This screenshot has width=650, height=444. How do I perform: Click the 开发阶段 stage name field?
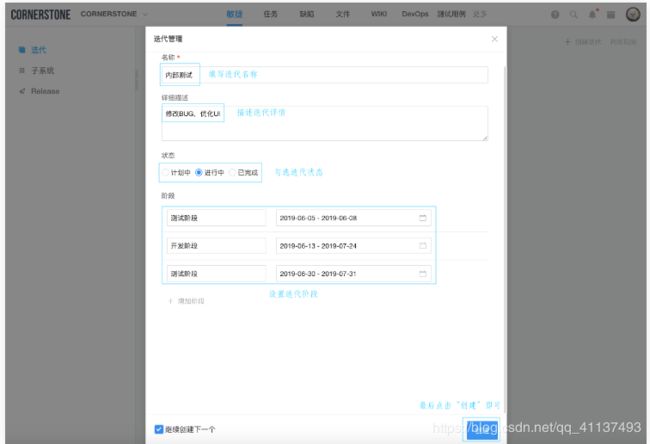[x=216, y=245]
